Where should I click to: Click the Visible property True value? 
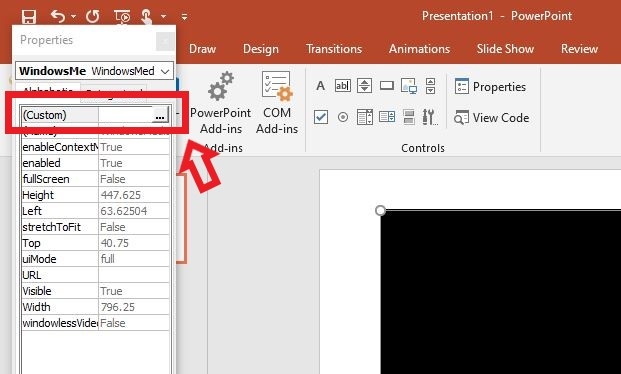point(134,291)
